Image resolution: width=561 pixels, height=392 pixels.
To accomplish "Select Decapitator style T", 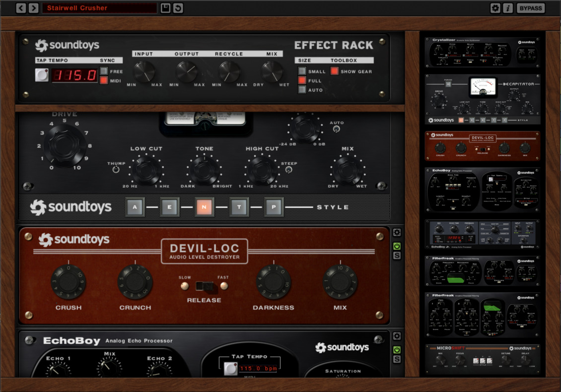I will coord(239,207).
